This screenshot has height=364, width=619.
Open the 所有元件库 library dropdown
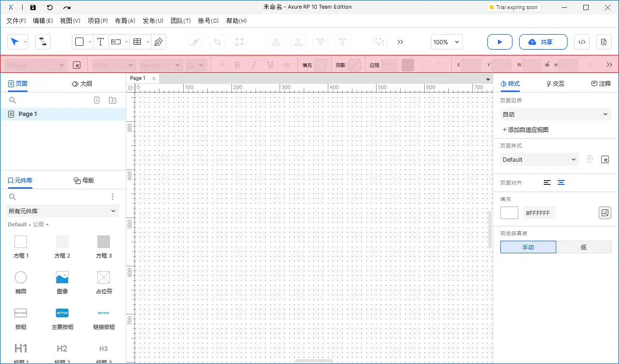[62, 211]
